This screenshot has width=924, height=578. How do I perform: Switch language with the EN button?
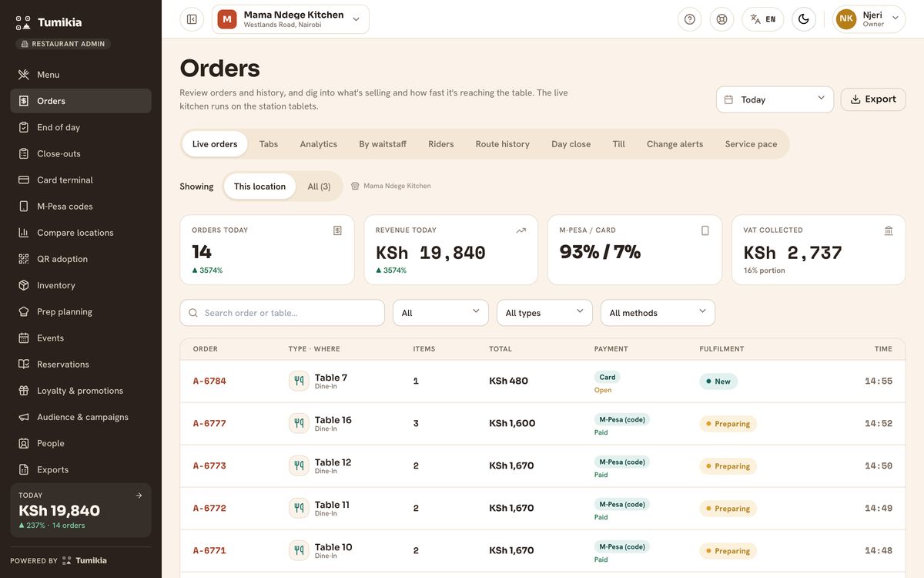pos(763,19)
